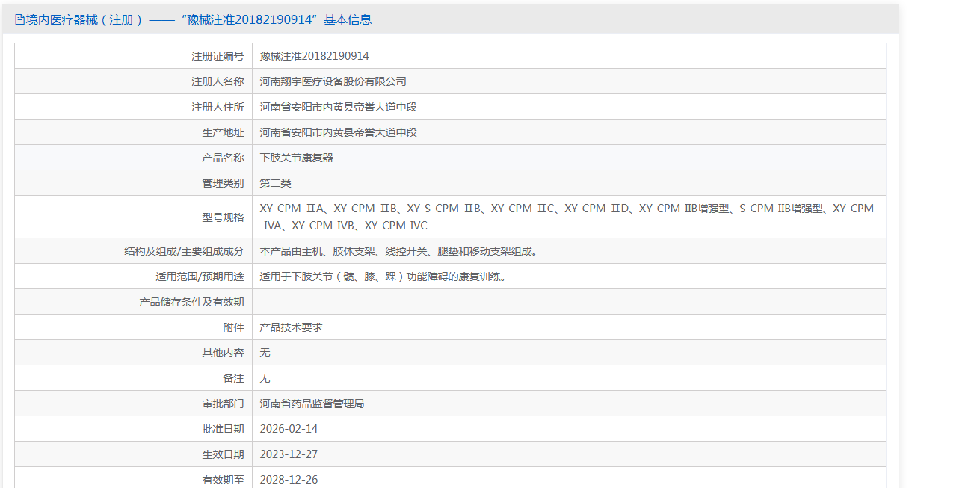
Task: Select the 第二类 value
Action: point(275,183)
